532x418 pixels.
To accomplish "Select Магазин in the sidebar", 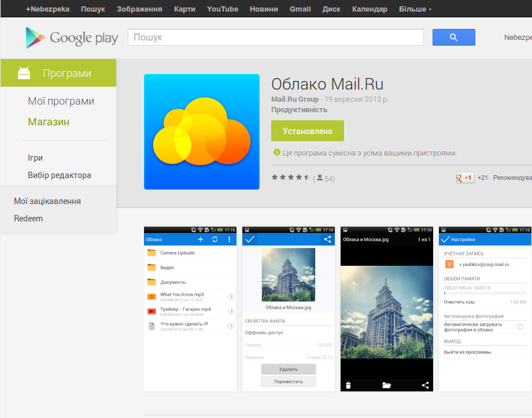I will [49, 122].
